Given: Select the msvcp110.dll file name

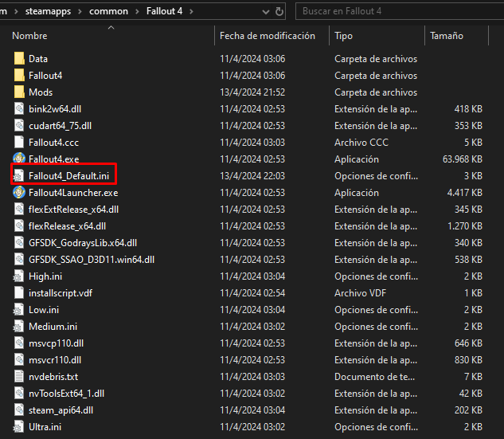Looking at the screenshot, I should [56, 343].
